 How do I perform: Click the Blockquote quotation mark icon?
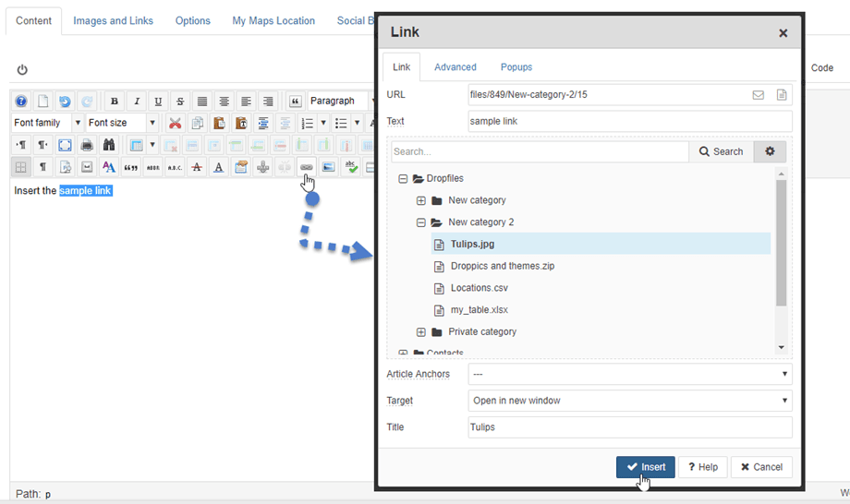296,102
